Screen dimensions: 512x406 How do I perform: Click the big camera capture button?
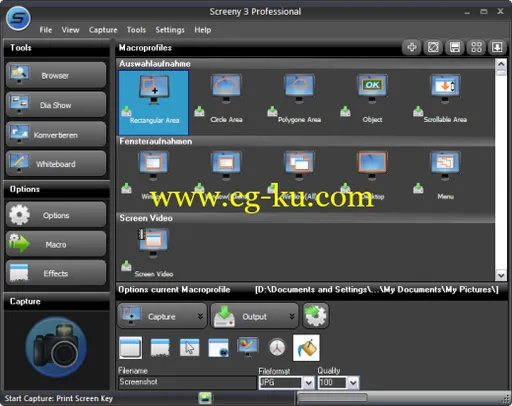[x=56, y=347]
